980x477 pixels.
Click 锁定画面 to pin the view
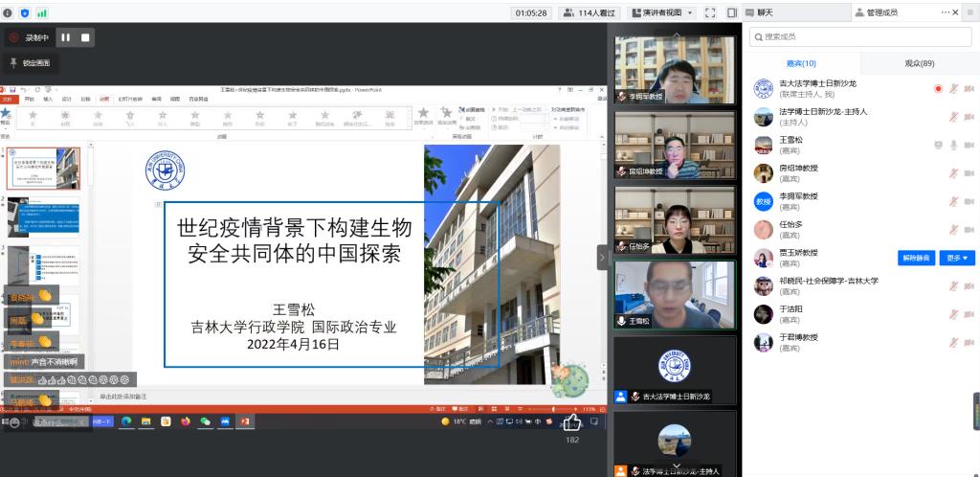tap(33, 63)
